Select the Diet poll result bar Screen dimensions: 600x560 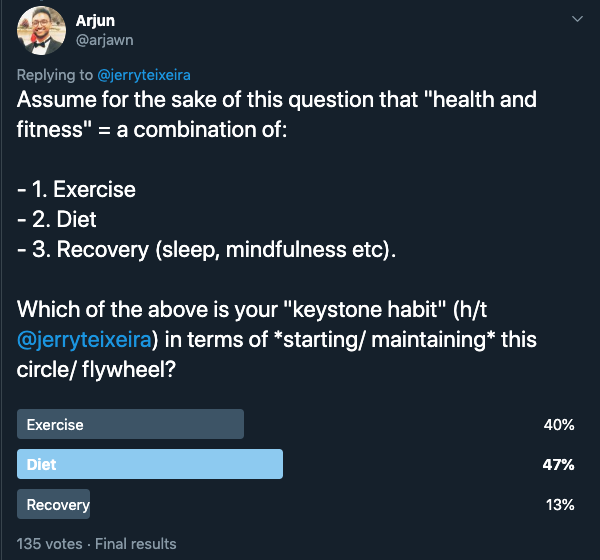coord(150,464)
